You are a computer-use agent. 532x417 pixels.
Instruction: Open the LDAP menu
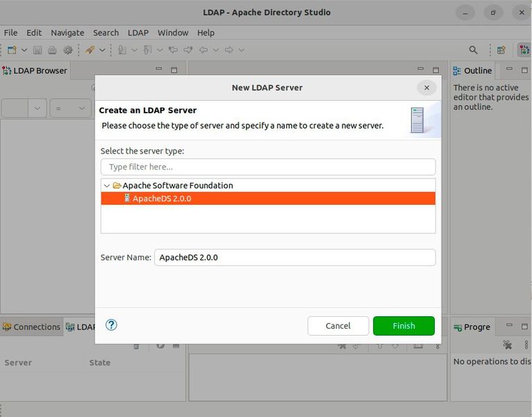pyautogui.click(x=138, y=33)
